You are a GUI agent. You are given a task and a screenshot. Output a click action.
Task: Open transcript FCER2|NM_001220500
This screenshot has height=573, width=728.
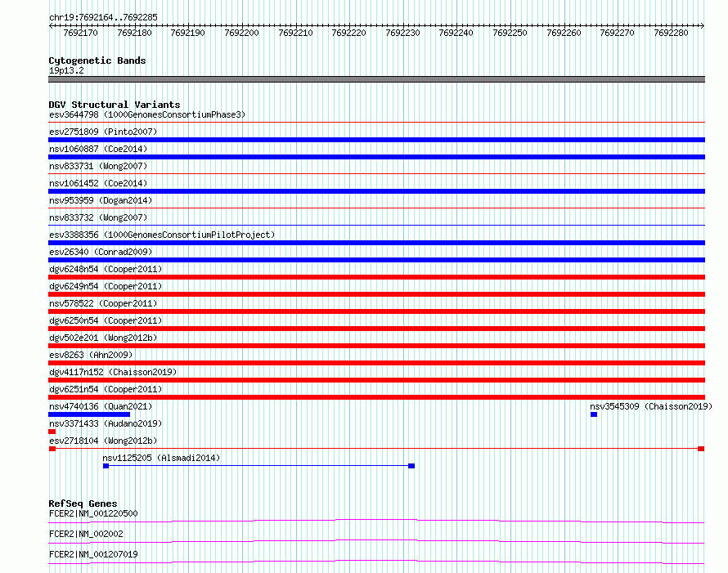pyautogui.click(x=93, y=513)
